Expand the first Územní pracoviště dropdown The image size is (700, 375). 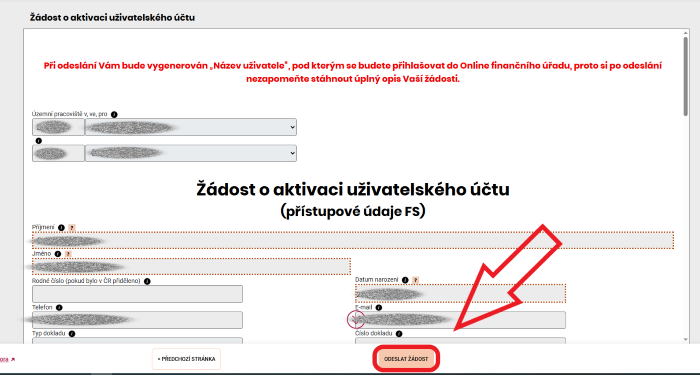tap(191, 127)
